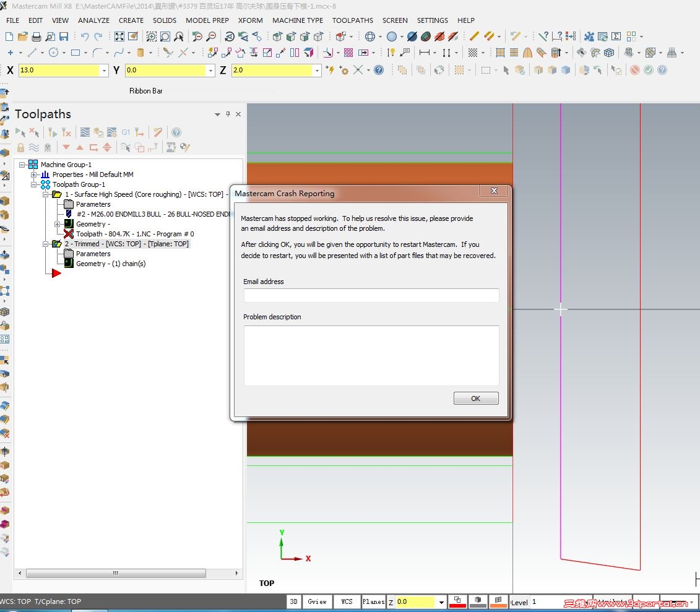Click the Undo arrow icon
This screenshot has width=700, height=612.
click(x=85, y=36)
